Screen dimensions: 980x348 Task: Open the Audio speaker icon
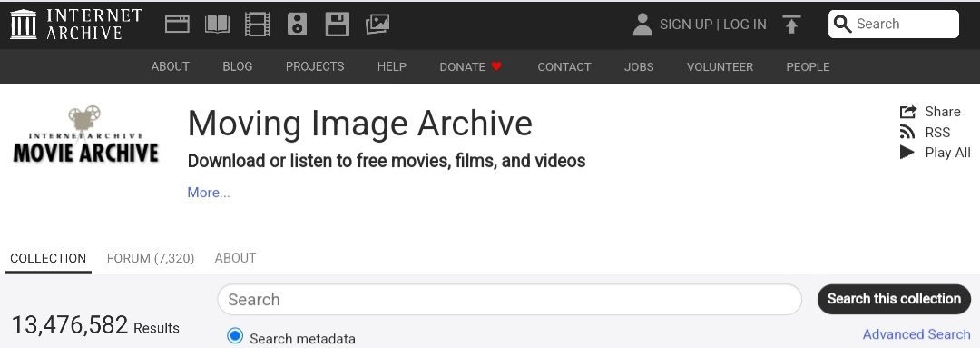(298, 25)
